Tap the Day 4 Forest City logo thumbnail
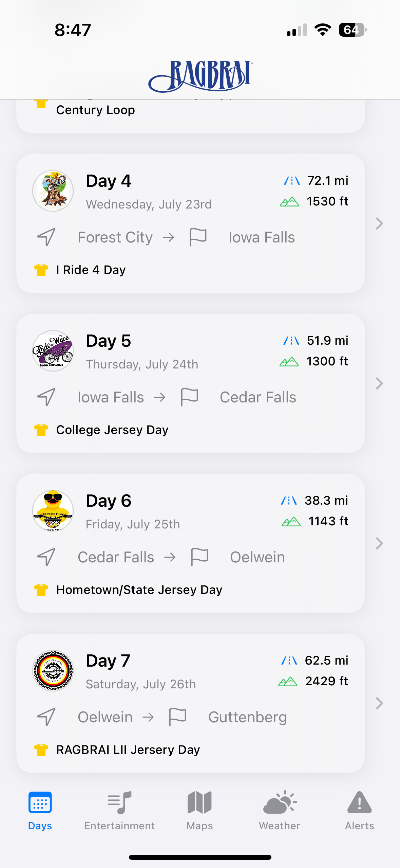The image size is (400, 868). (53, 191)
